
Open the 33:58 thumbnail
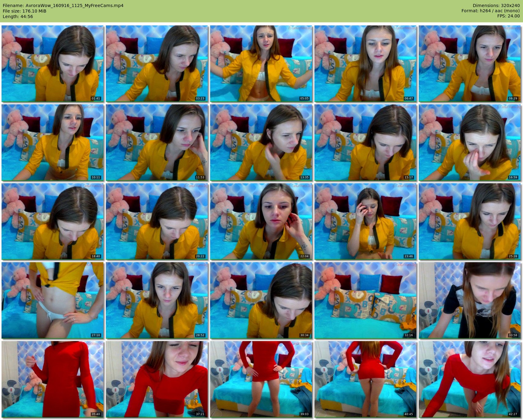470,300
